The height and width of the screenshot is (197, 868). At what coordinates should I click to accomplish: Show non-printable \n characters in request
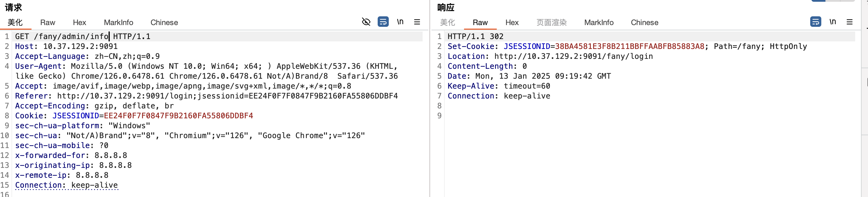tap(400, 22)
